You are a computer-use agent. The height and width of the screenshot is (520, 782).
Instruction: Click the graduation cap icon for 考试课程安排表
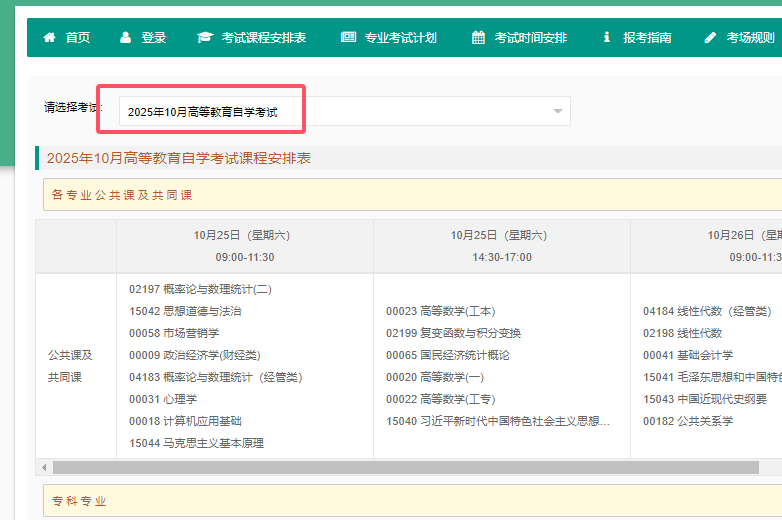click(x=205, y=38)
